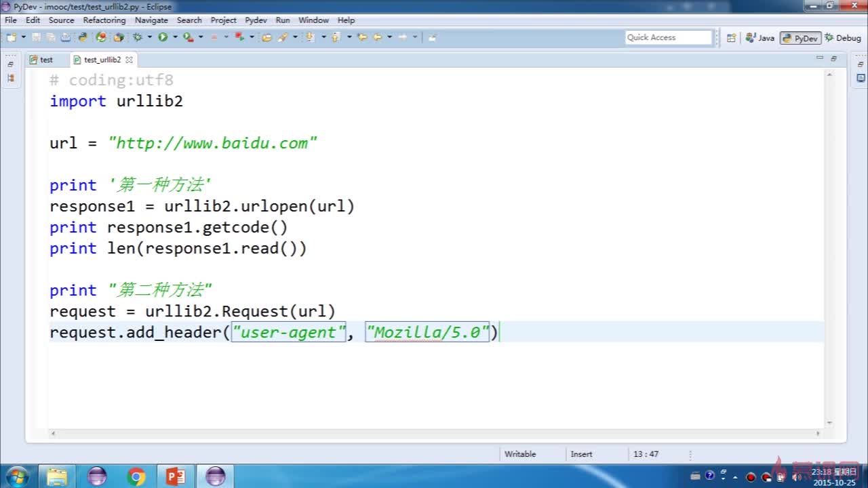This screenshot has width=868, height=488.
Task: Click the Python snake toolbar icon
Action: pos(83,37)
